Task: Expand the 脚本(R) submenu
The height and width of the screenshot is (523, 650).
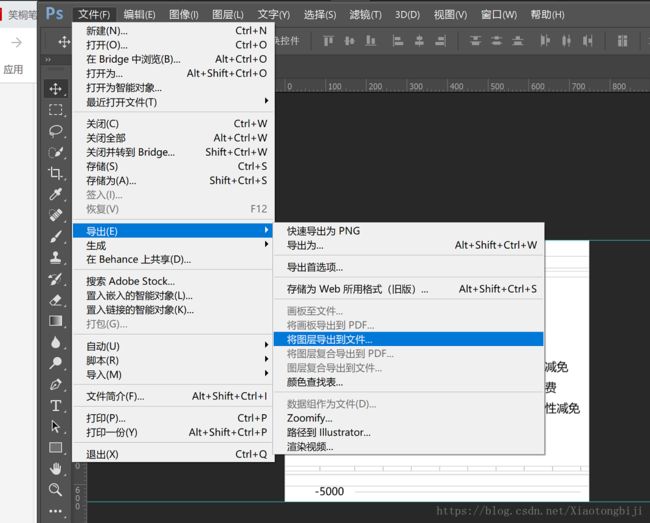Action: tap(173, 361)
